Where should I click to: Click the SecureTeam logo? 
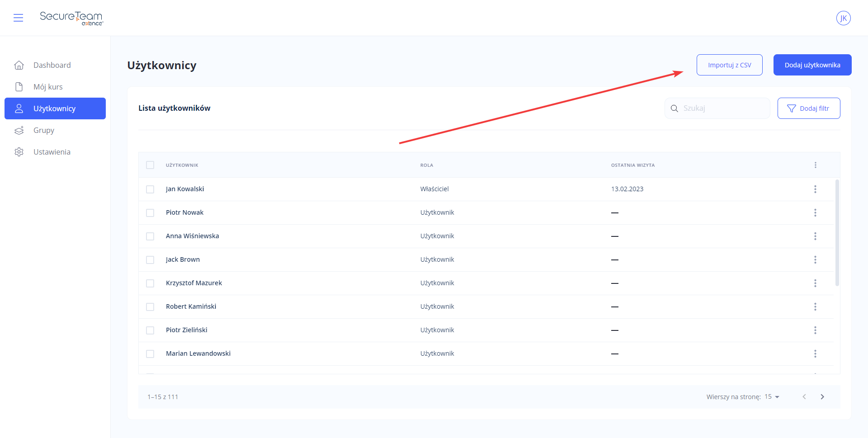tap(71, 18)
